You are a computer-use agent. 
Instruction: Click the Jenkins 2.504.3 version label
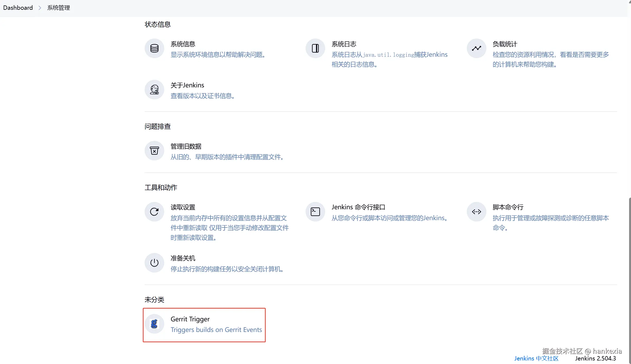click(x=595, y=358)
